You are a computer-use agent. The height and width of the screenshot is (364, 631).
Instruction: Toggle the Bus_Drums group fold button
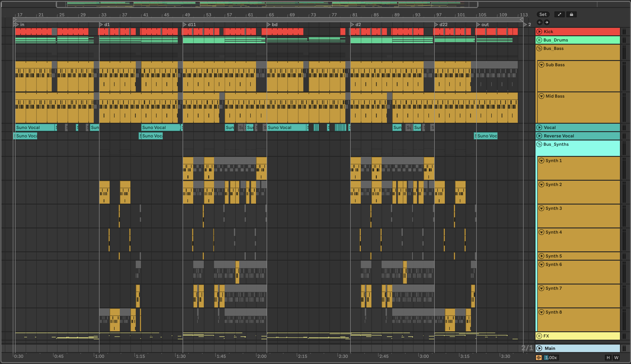(539, 40)
